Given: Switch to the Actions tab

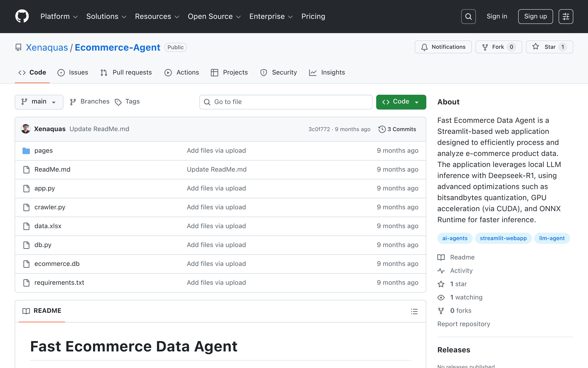Looking at the screenshot, I should pos(182,72).
